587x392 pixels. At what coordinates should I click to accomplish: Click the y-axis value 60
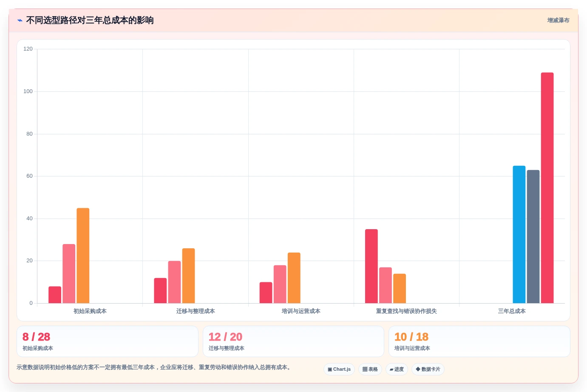click(29, 176)
